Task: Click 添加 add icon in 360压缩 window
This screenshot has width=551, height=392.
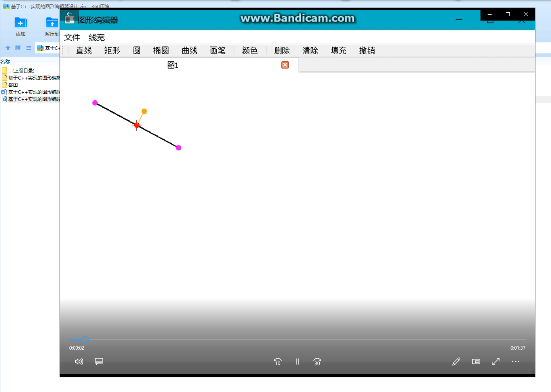Action: (x=21, y=27)
